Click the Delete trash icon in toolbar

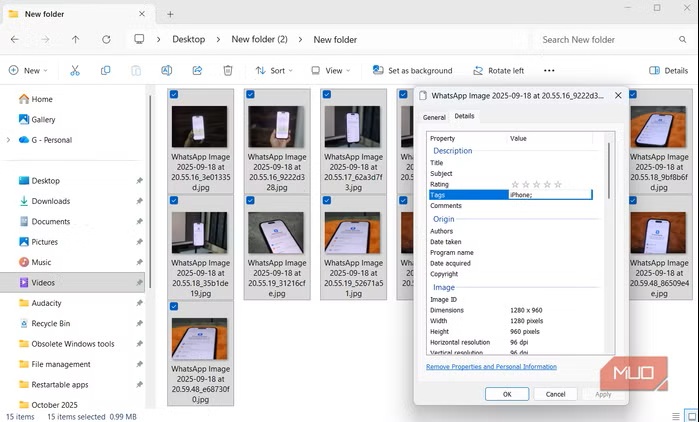click(228, 71)
